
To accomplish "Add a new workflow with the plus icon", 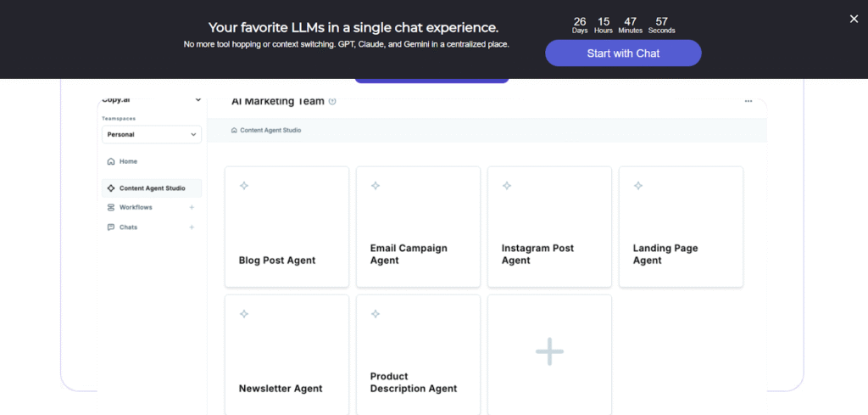I will pyautogui.click(x=192, y=207).
